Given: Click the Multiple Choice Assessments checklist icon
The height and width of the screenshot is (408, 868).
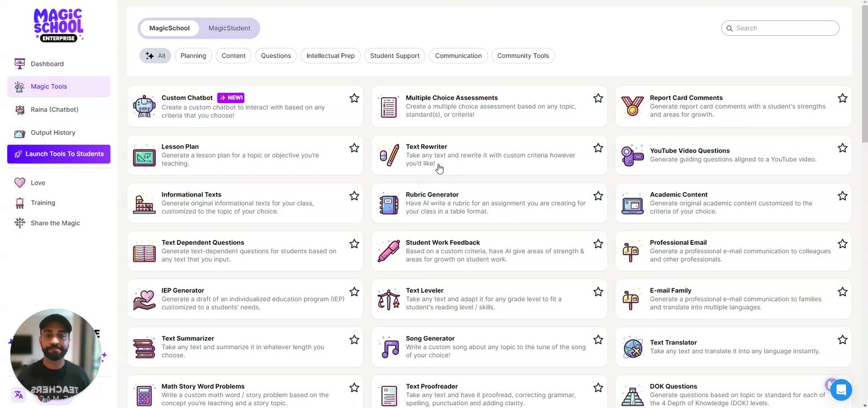Looking at the screenshot, I should click(x=388, y=107).
